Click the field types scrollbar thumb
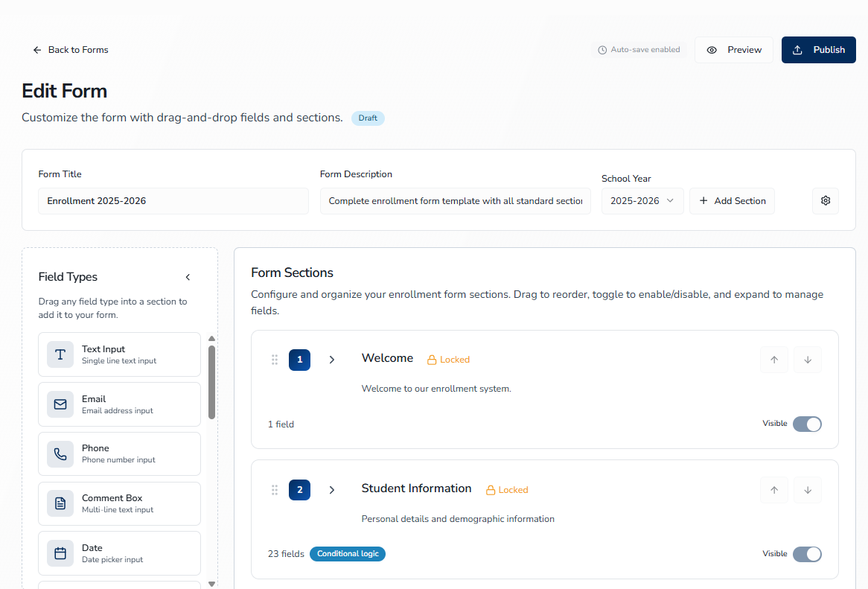Screen dimensions: 868x589 coord(211,383)
